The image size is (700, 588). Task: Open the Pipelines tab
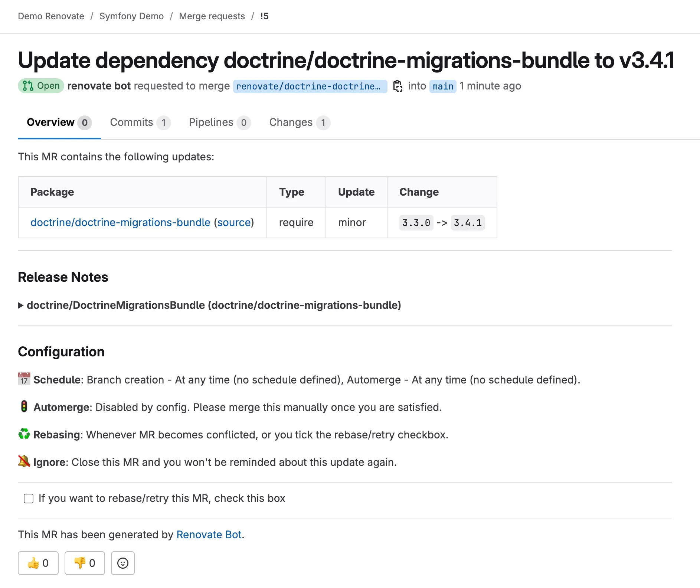click(x=219, y=122)
